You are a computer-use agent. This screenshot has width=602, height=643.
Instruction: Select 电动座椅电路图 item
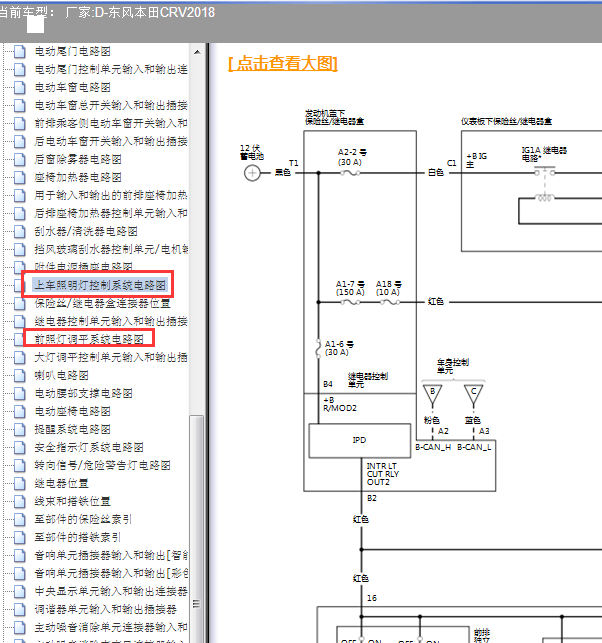tap(73, 411)
